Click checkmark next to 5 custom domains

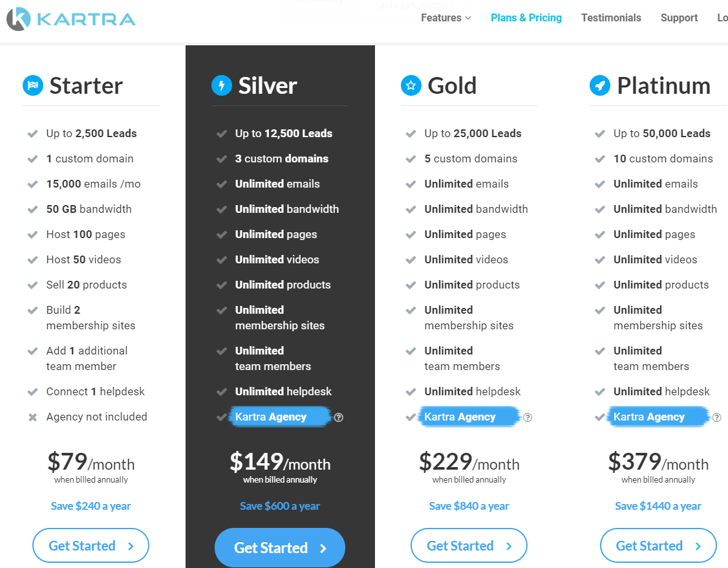pyautogui.click(x=411, y=159)
